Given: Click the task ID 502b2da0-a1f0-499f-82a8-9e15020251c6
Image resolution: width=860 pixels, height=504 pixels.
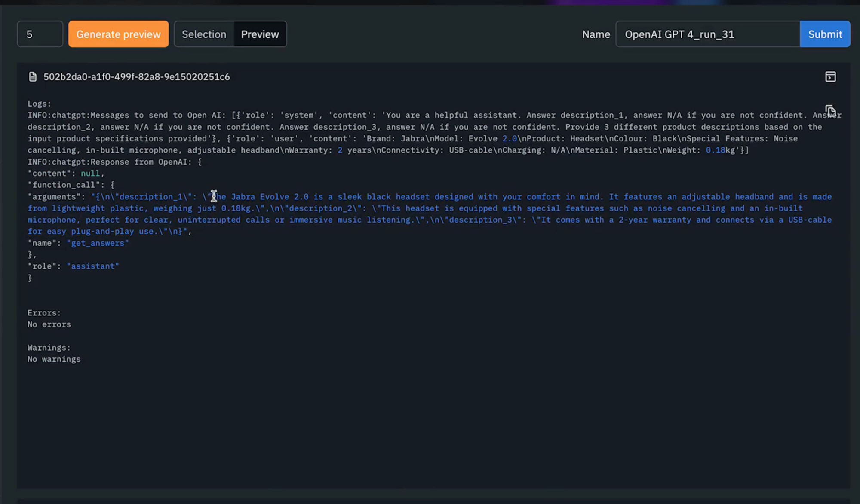Looking at the screenshot, I should pos(136,77).
